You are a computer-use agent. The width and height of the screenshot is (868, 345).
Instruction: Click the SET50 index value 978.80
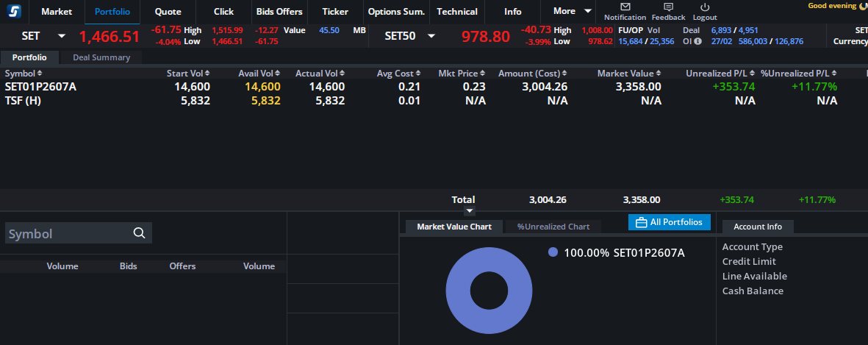click(x=486, y=37)
